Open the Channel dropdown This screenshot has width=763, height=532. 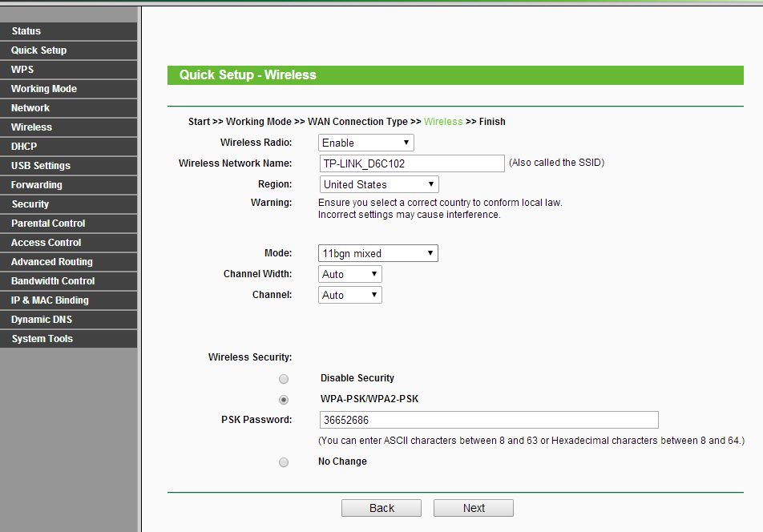point(350,295)
